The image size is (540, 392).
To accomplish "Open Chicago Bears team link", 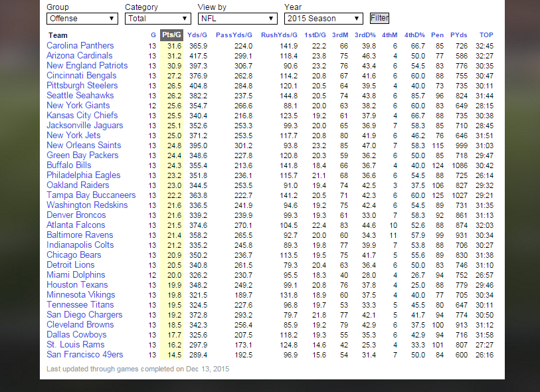I will (x=74, y=255).
